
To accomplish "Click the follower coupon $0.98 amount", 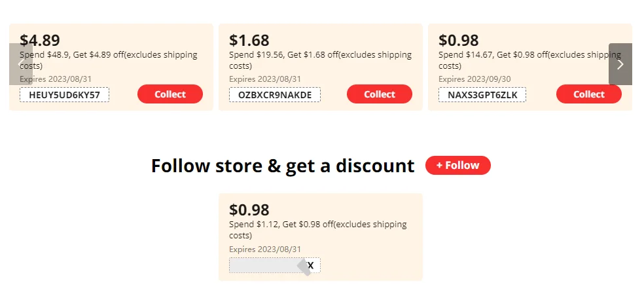I will pyautogui.click(x=249, y=210).
